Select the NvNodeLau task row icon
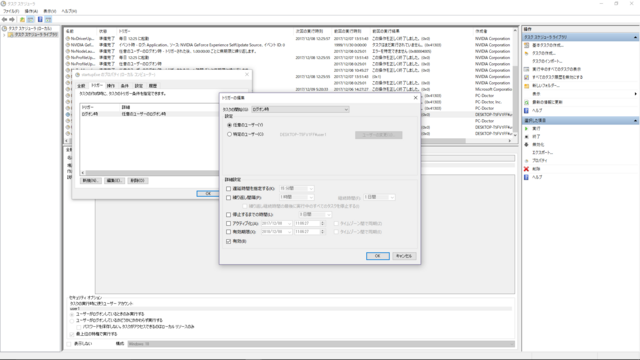This screenshot has width=640, height=360. pyautogui.click(x=68, y=51)
